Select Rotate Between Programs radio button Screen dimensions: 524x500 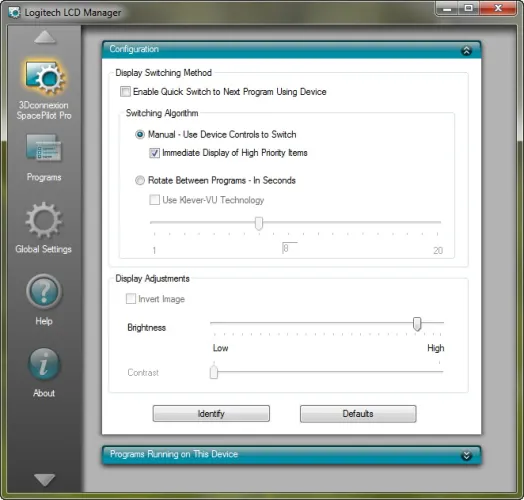pos(140,180)
